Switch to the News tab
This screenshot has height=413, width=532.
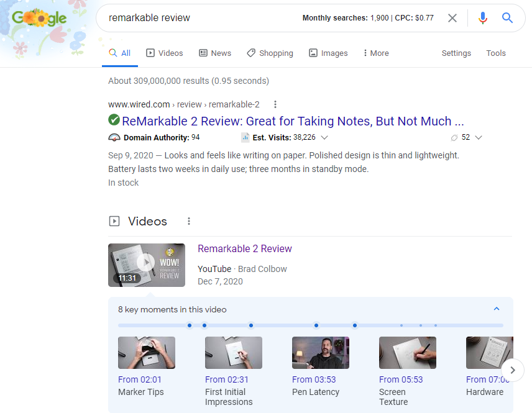click(x=215, y=53)
